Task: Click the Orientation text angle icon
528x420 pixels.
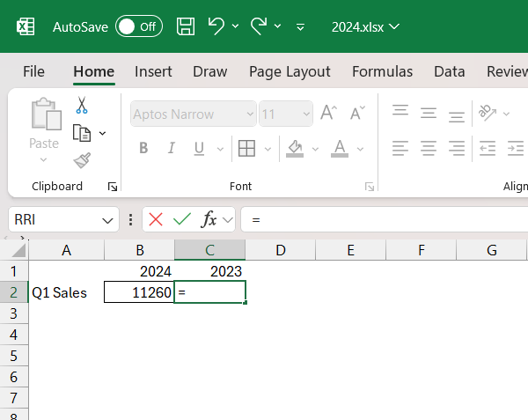Action: point(488,113)
